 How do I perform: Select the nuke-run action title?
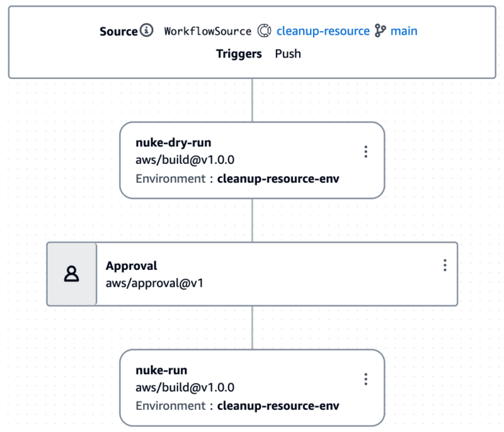(x=161, y=370)
